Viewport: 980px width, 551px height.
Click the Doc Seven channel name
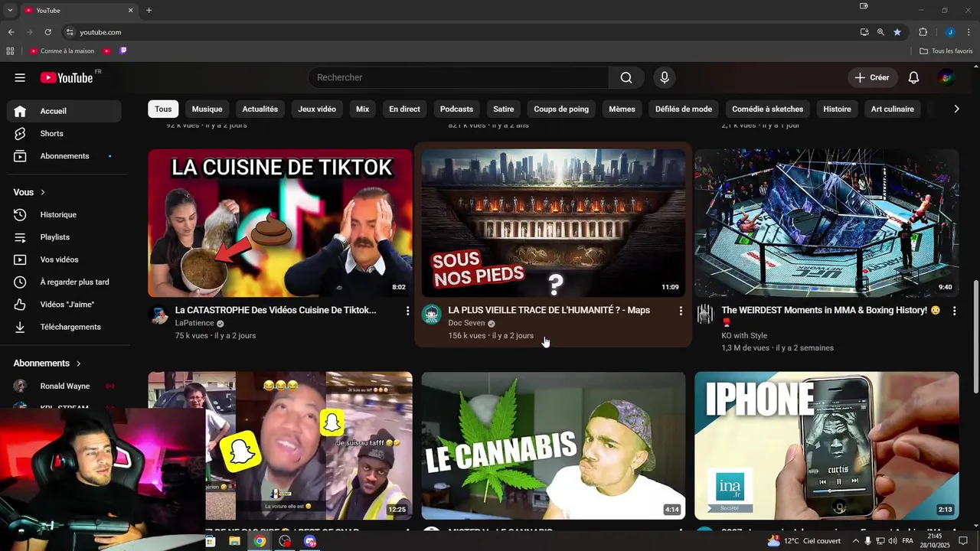466,323
